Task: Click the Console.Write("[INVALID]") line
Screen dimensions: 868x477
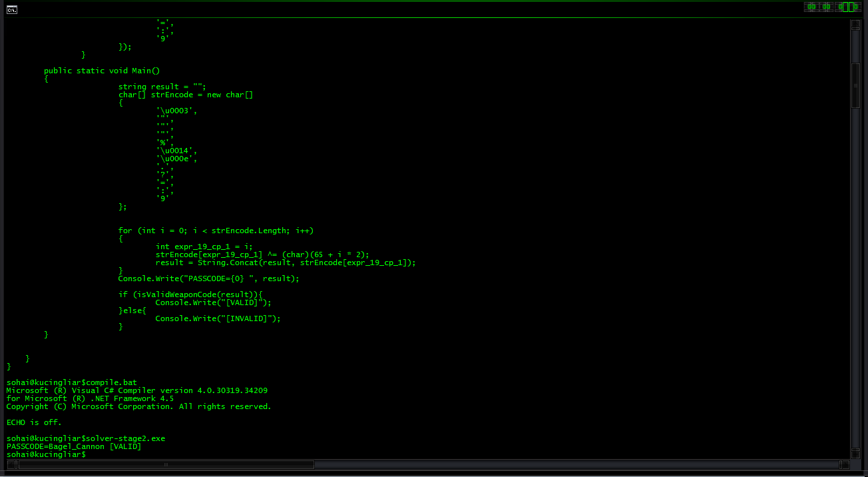Action: tap(218, 318)
